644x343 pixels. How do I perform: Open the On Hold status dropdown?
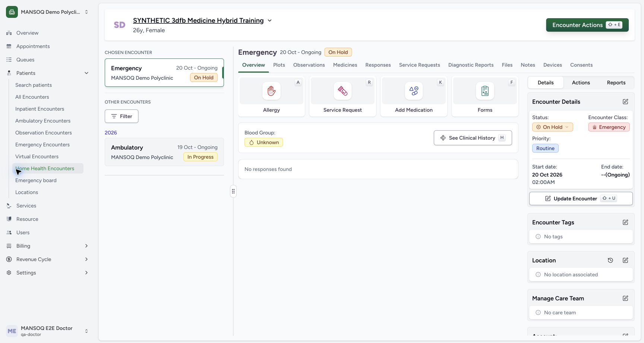pyautogui.click(x=552, y=127)
